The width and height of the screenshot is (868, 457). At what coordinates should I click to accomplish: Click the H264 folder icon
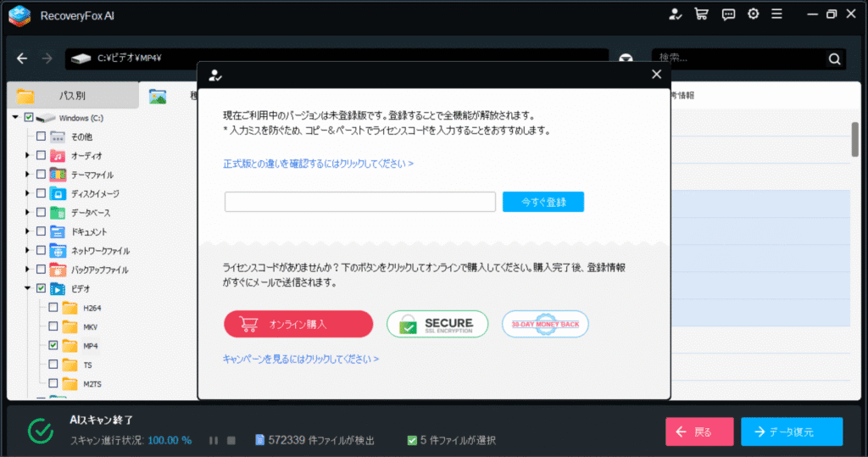pos(70,308)
